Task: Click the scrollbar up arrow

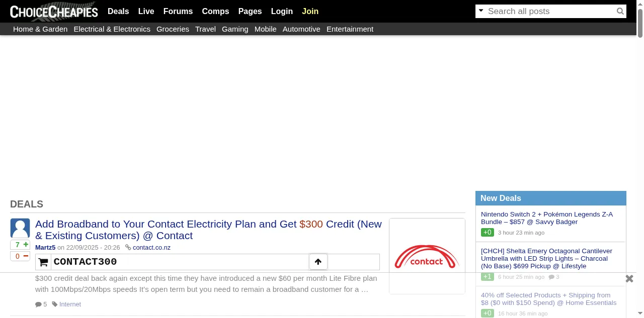Action: [x=640, y=4]
